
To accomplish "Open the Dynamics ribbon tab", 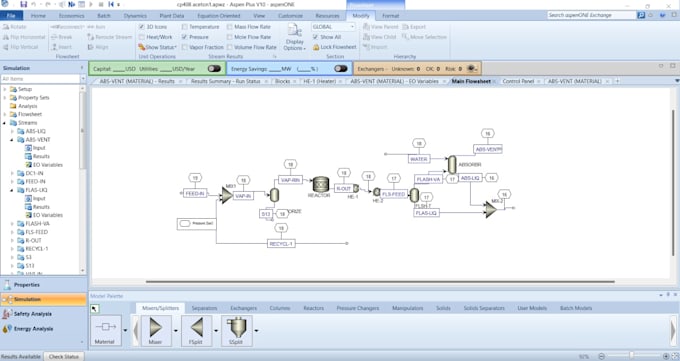I will pos(135,16).
